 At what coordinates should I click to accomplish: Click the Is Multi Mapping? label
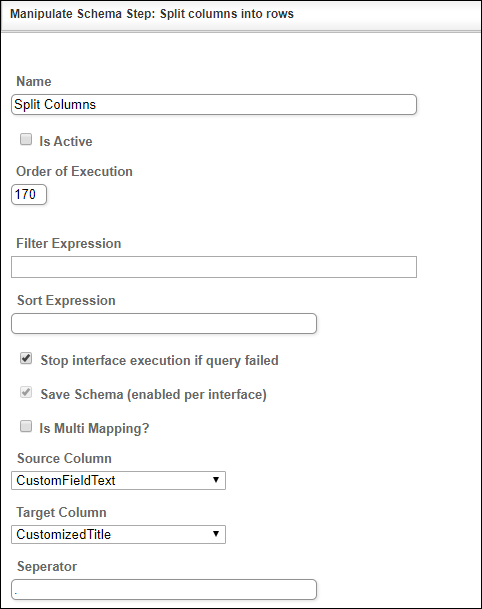click(94, 428)
